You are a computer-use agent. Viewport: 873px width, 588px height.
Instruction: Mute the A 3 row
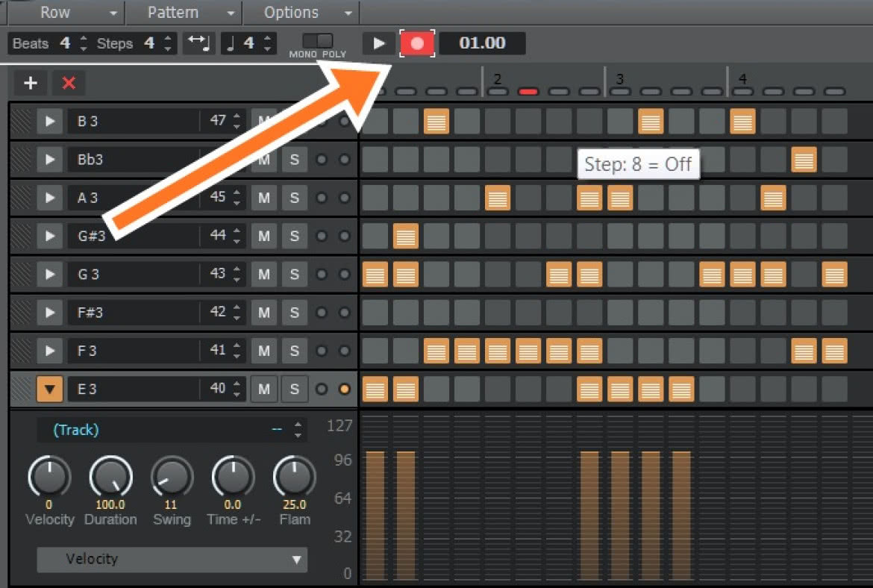[x=264, y=198]
